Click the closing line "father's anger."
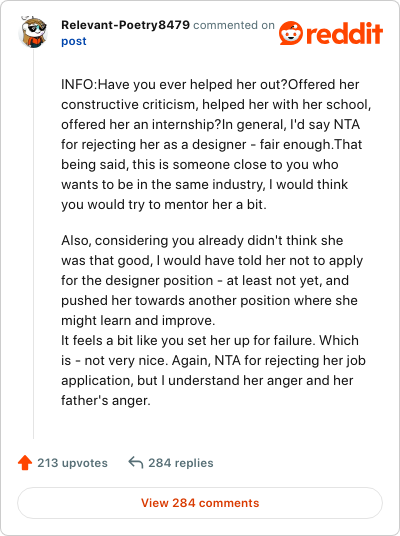Viewport: 400px width, 536px height. pos(106,400)
